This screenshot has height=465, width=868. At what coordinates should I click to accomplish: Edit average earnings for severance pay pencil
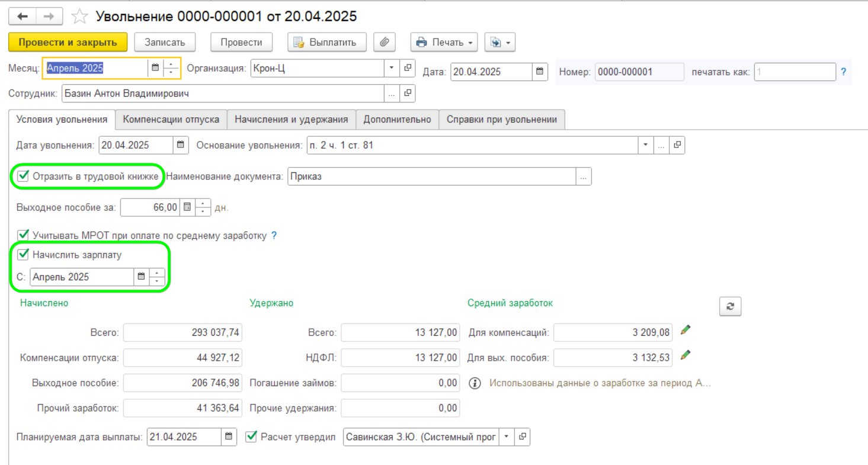[x=686, y=355]
